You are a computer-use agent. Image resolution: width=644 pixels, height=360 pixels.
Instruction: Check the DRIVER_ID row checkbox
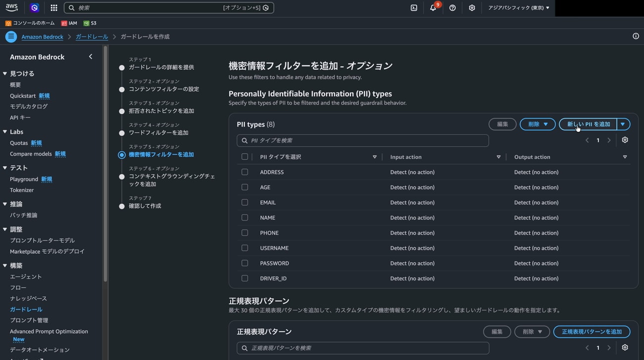[x=245, y=278]
